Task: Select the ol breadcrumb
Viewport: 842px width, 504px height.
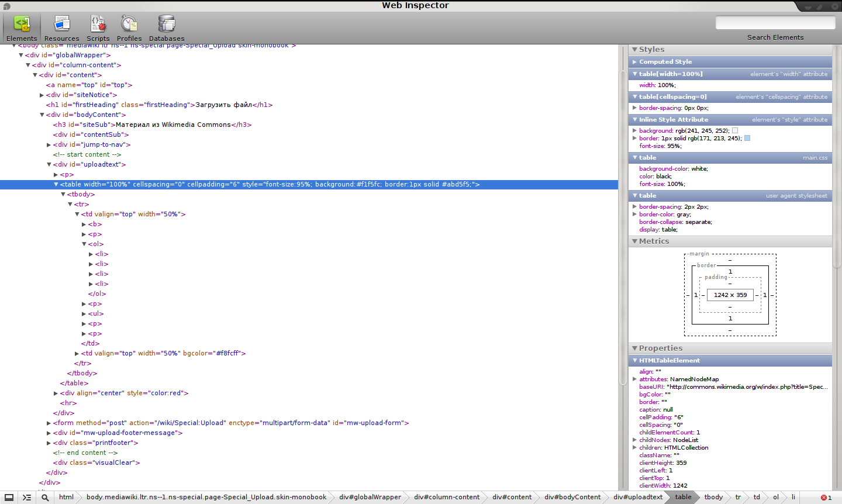Action: [776, 497]
